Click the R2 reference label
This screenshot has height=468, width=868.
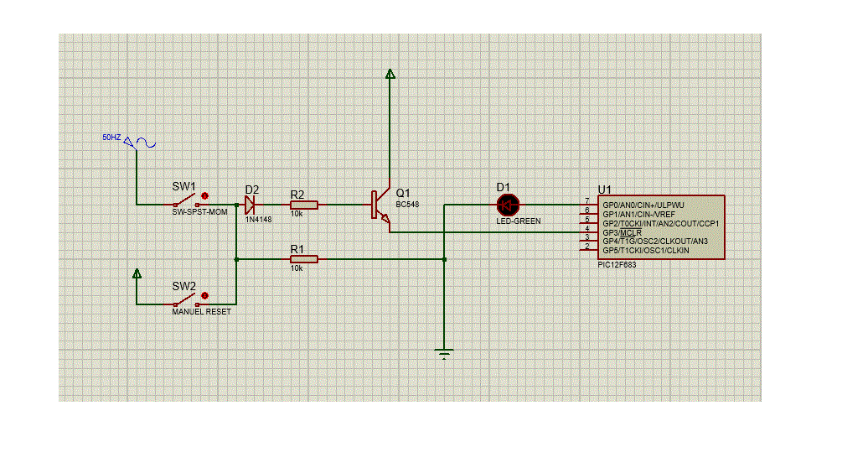[297, 195]
